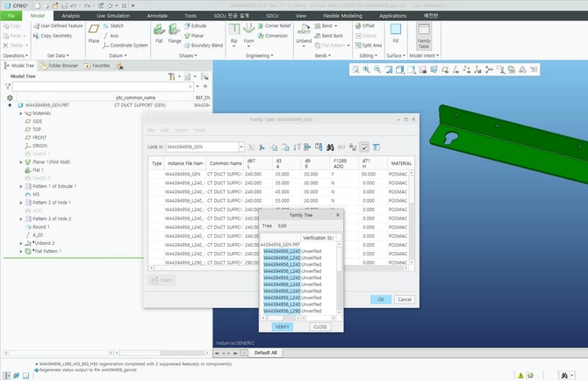Open User-Defined Feature tool

click(x=58, y=25)
